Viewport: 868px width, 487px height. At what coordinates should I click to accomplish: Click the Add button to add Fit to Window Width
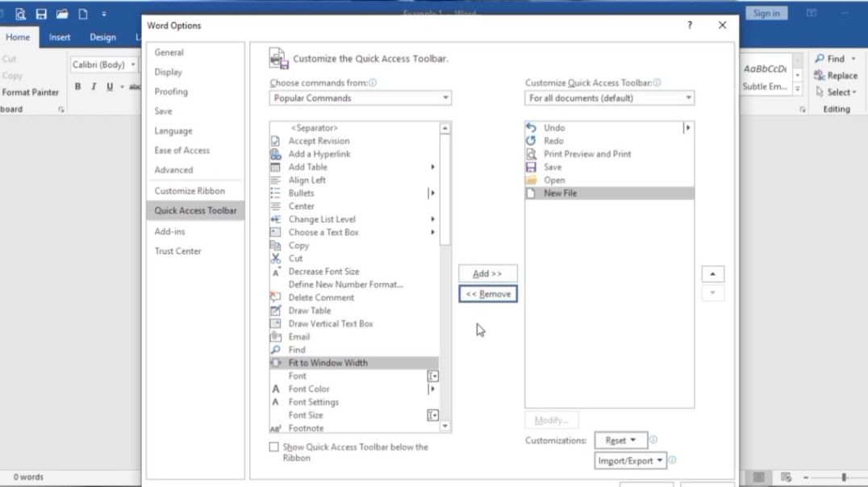click(x=486, y=273)
